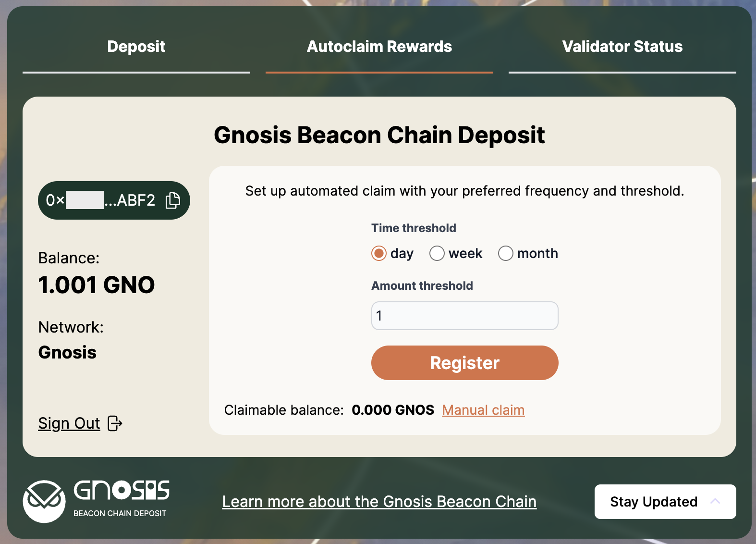Click the month radio label text
756x544 pixels.
point(537,253)
